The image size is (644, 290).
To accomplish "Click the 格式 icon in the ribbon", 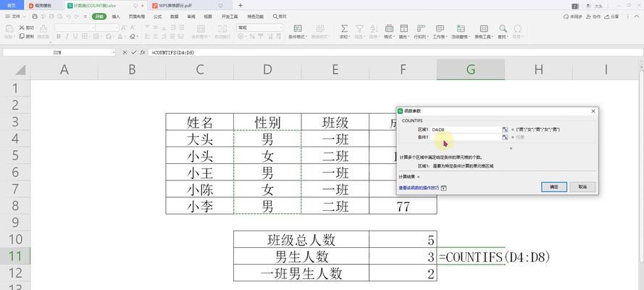I will 389,28.
